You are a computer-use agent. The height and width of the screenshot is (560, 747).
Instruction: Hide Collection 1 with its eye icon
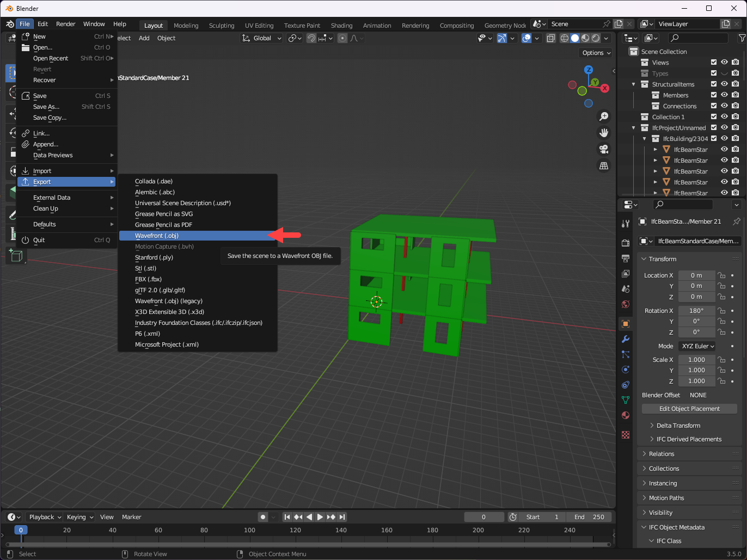coord(725,117)
